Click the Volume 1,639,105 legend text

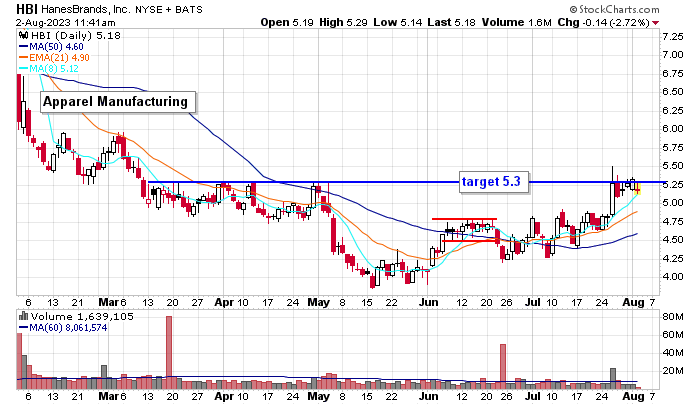(x=82, y=316)
